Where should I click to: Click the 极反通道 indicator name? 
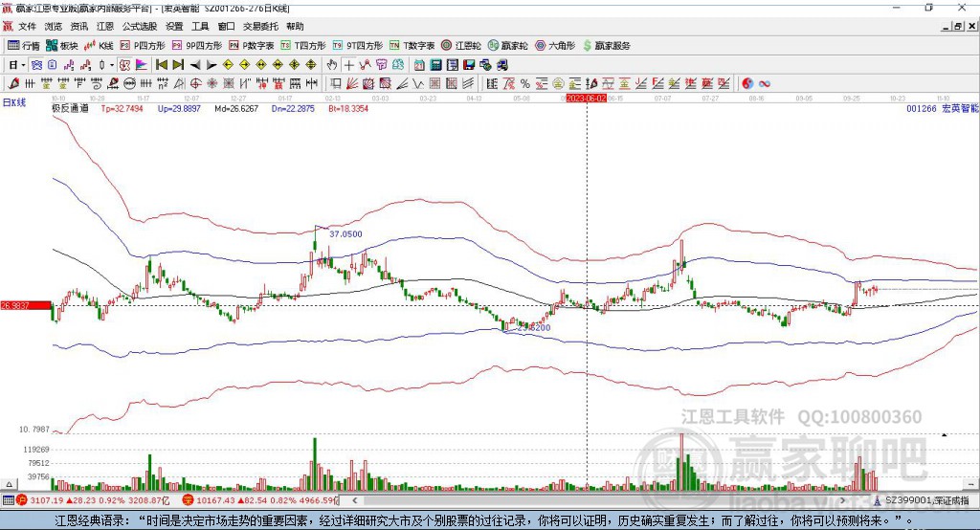click(x=70, y=108)
